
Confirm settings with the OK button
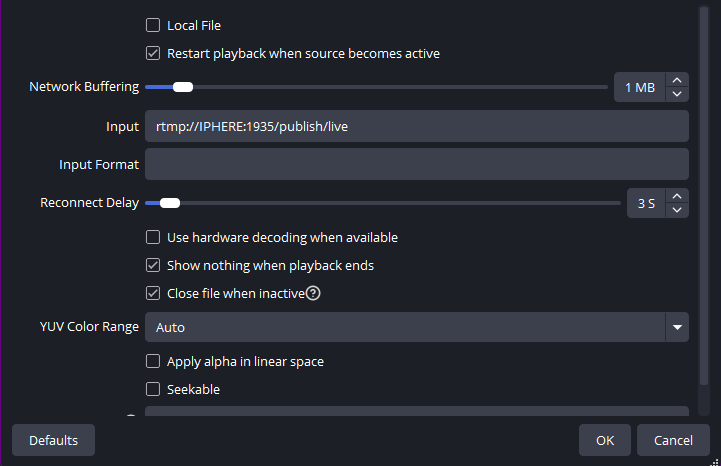pos(605,440)
